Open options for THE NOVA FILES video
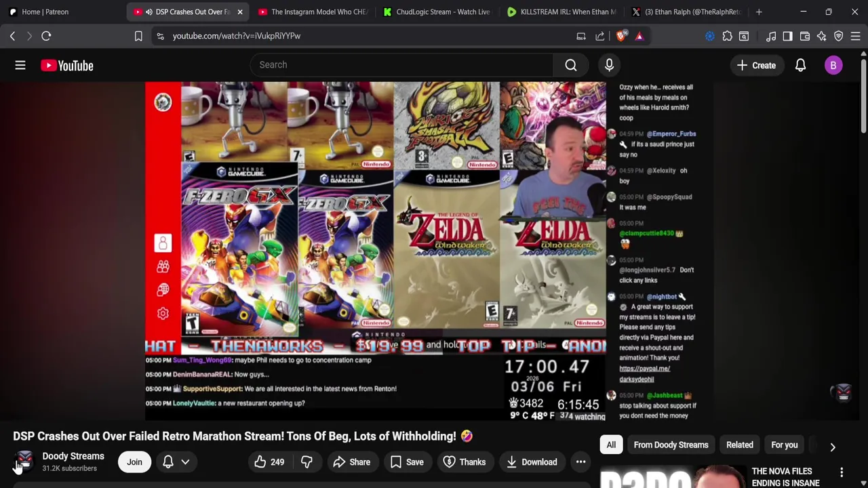Viewport: 868px width, 488px height. 842,472
